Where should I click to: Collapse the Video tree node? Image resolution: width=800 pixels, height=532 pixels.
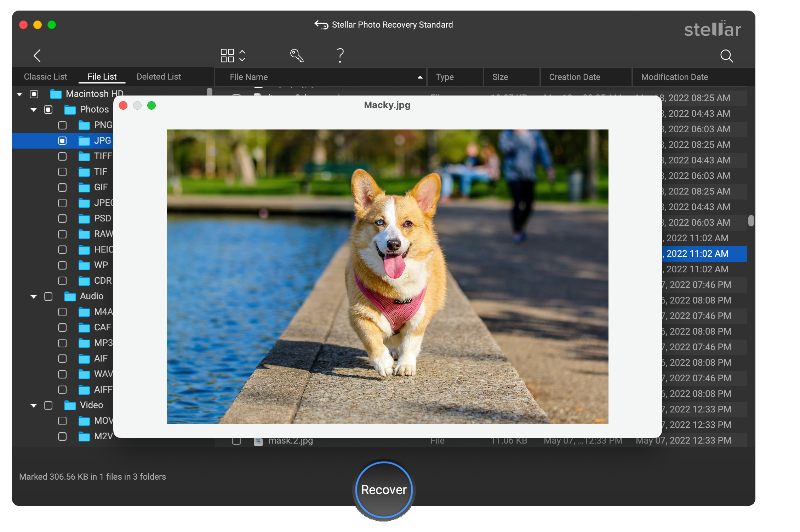34,405
